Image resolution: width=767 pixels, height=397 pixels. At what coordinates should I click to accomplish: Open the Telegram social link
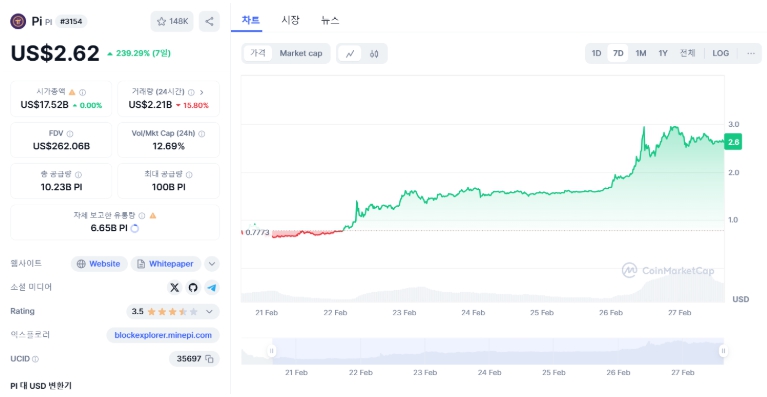coord(212,287)
